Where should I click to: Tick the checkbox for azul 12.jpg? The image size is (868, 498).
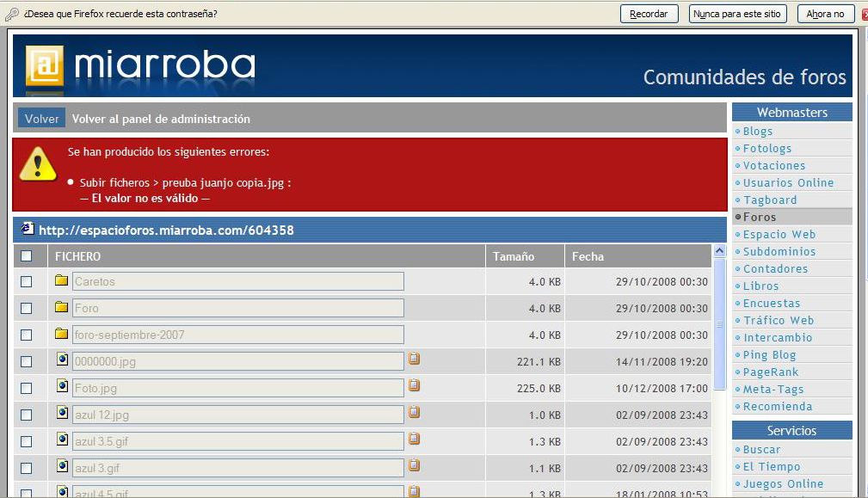pos(26,415)
